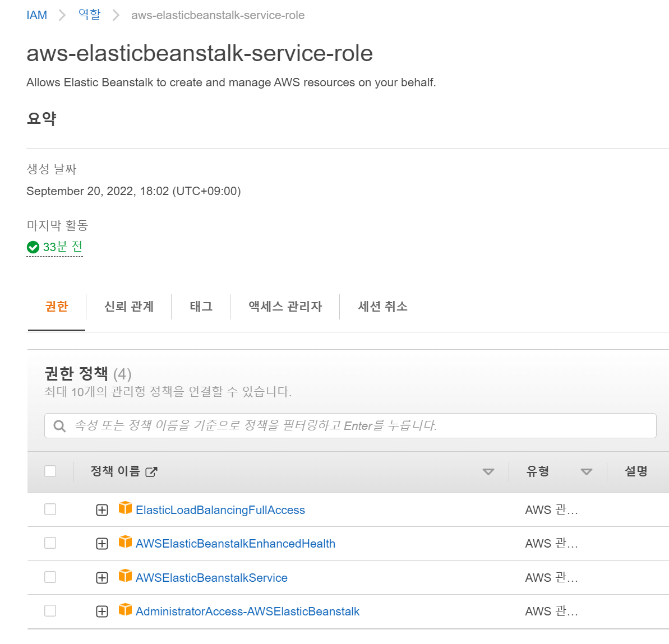Open the 태그 tab

201,306
